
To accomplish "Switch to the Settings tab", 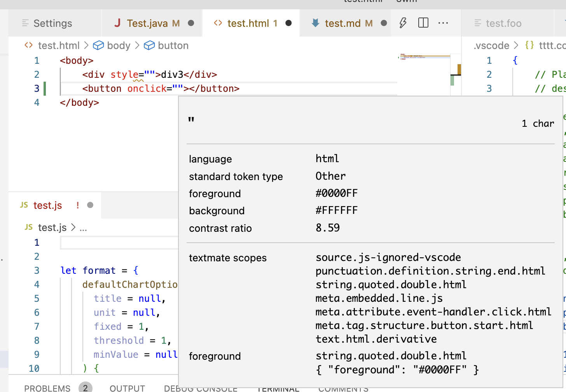I will coord(52,23).
